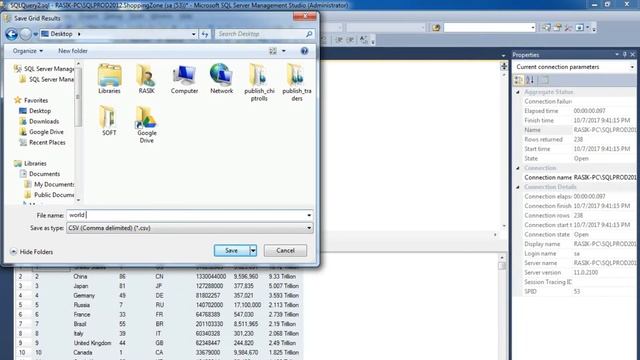This screenshot has height=360, width=640.
Task: Select the Germany cell in results
Action: tap(84, 296)
